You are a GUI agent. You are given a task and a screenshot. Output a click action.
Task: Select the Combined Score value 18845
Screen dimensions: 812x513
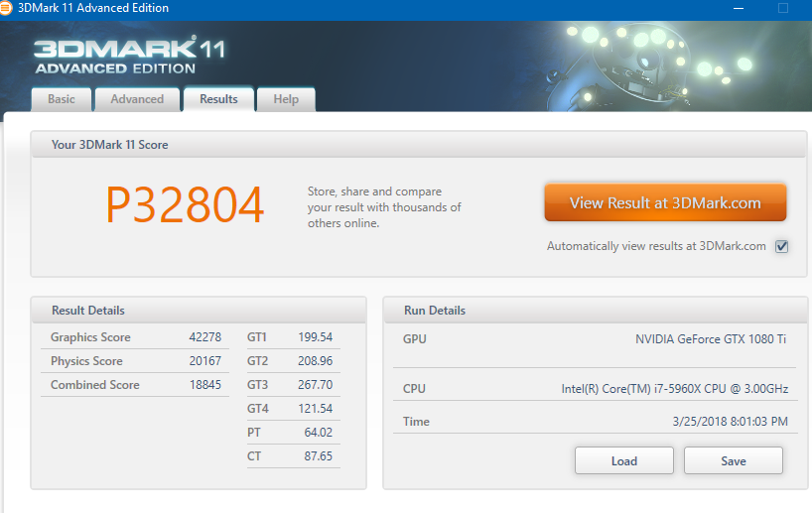pos(205,385)
